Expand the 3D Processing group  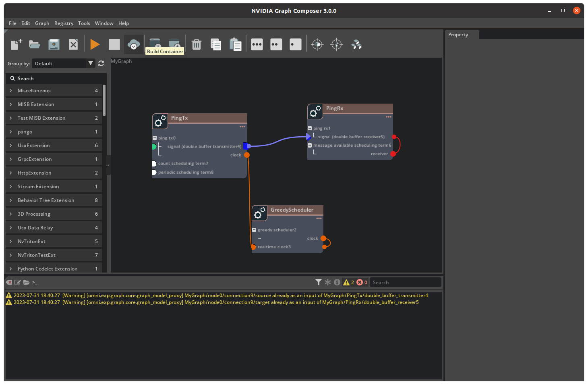(x=11, y=214)
